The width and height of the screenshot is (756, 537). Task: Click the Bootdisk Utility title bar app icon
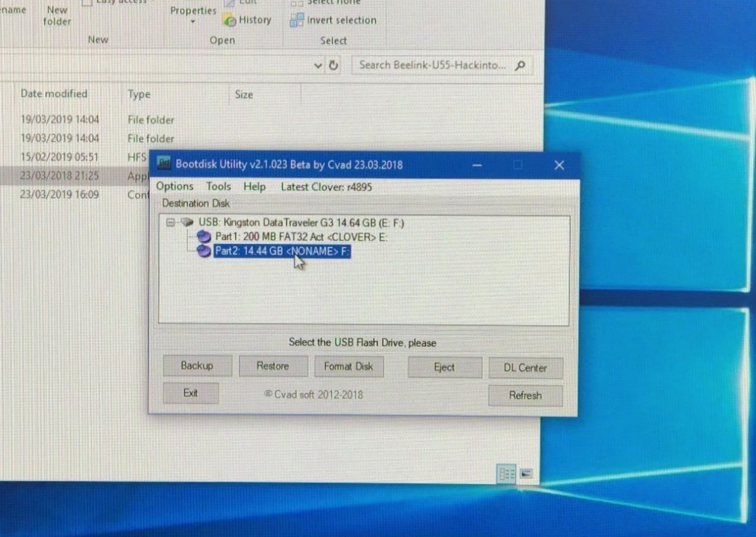(x=164, y=163)
